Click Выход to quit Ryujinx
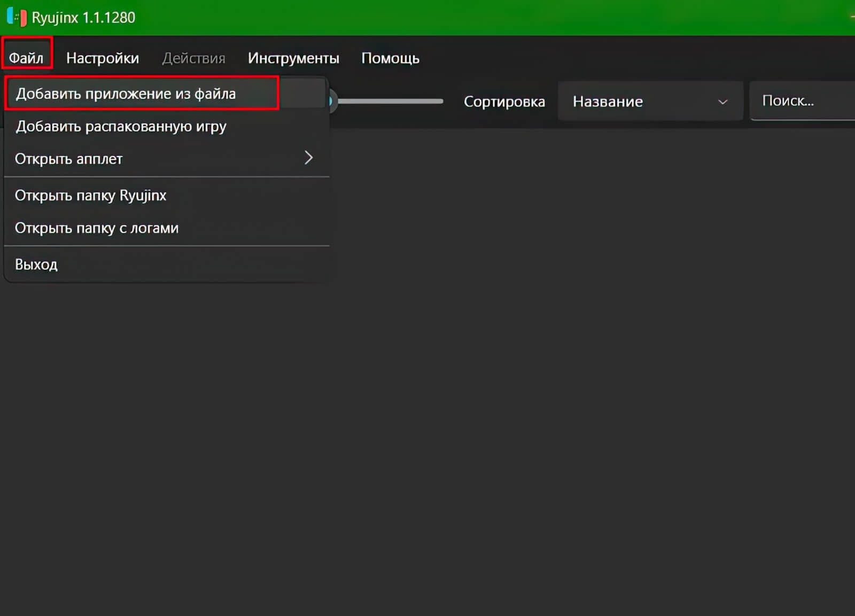This screenshot has height=616, width=855. 166,264
